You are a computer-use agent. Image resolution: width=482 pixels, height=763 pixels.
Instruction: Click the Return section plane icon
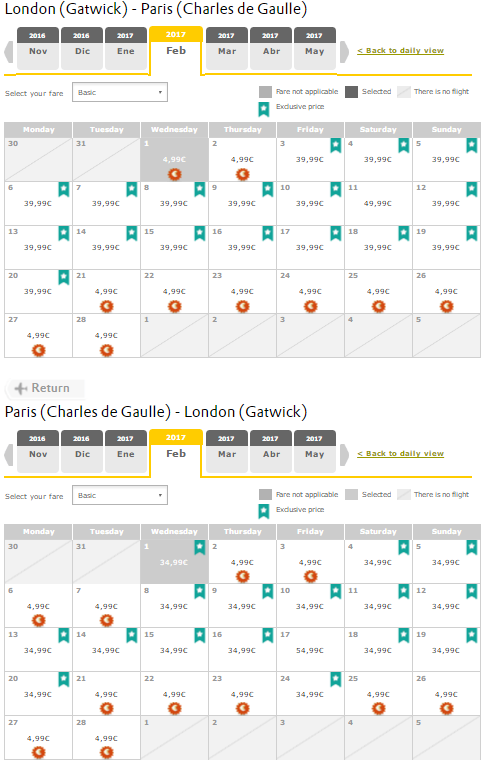point(20,388)
